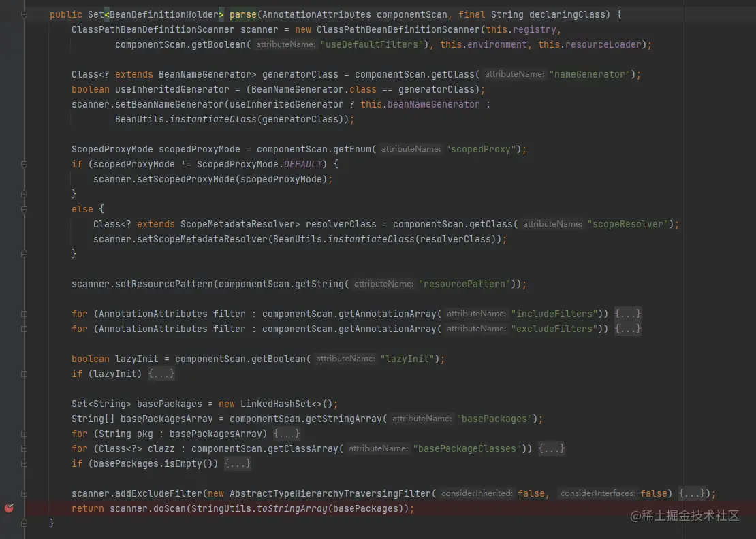Image resolution: width=756 pixels, height=539 pixels.
Task: Click the toStringArray method call
Action: pyautogui.click(x=292, y=508)
